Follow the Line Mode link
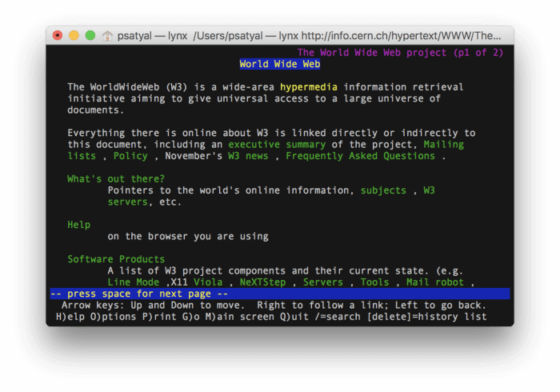Screen dimensions: 560x392 pyautogui.click(x=134, y=282)
